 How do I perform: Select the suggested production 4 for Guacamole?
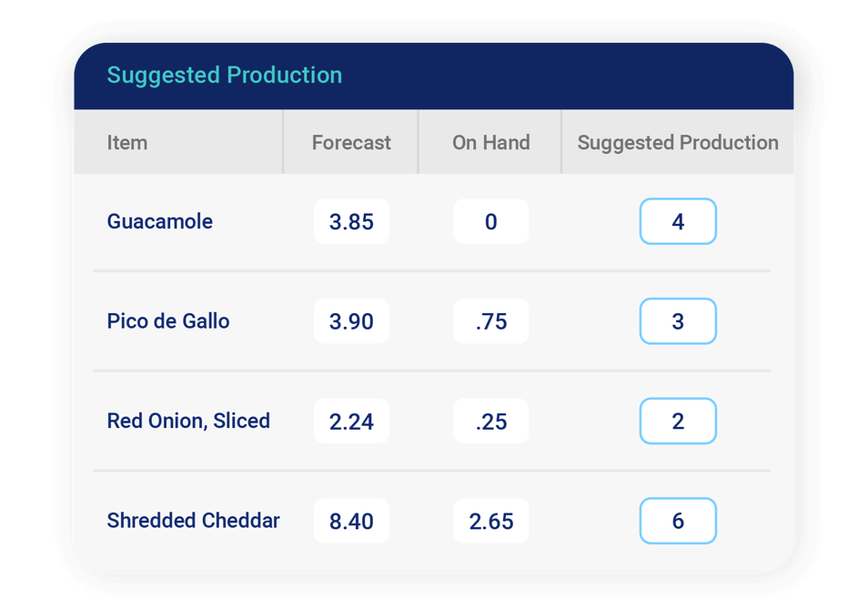[678, 220]
